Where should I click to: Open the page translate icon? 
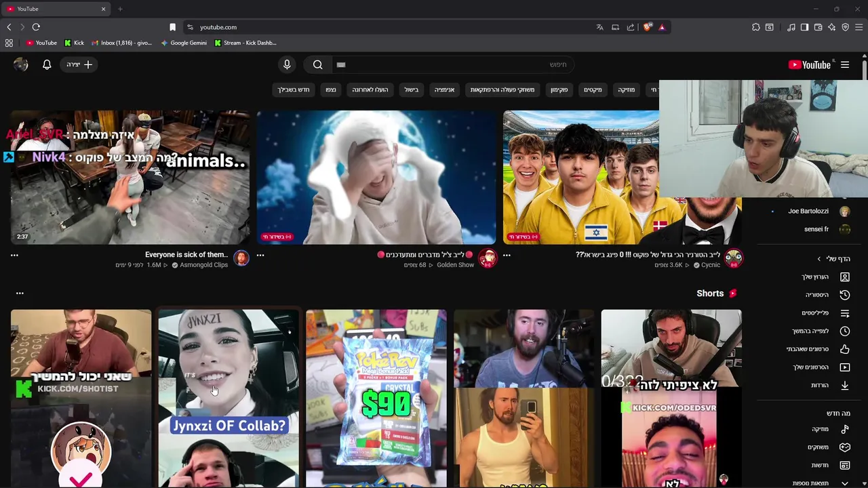pos(599,27)
